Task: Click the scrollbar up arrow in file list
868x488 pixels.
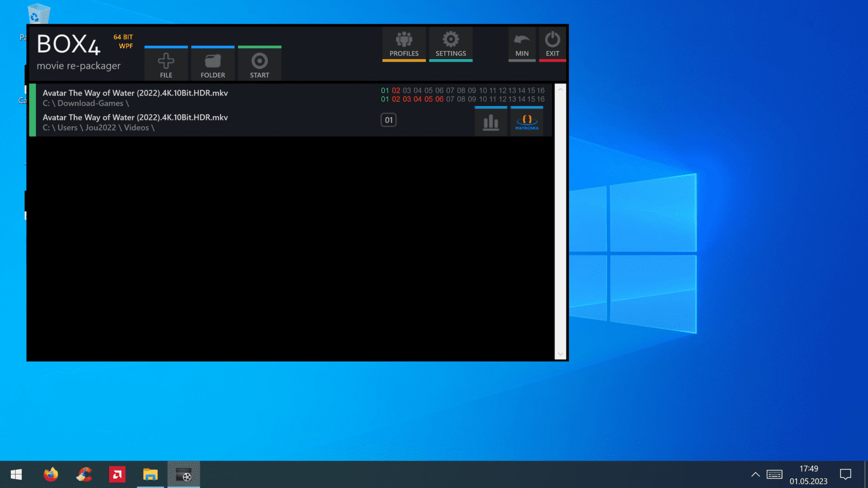Action: [x=560, y=89]
